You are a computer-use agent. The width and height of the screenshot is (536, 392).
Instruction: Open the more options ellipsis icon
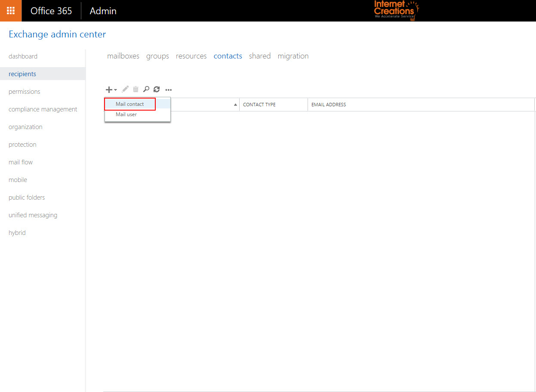[169, 90]
